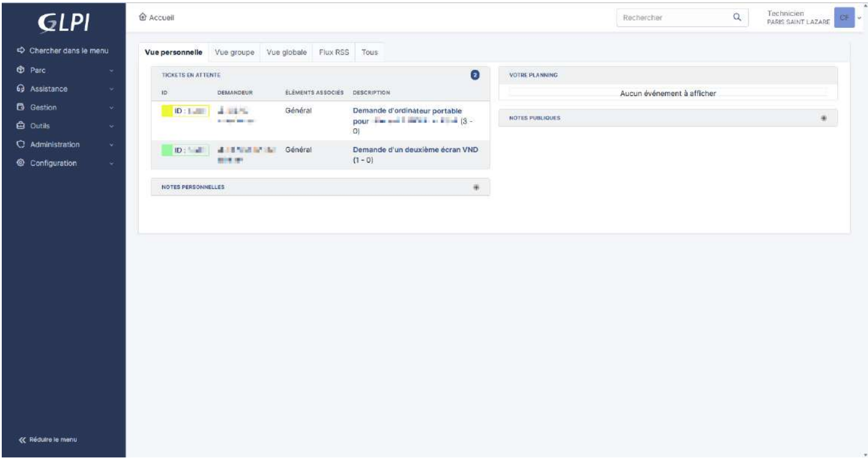Screen dimensions: 868x458
Task: Open the user profile dropdown arrow
Action: pyautogui.click(x=859, y=18)
